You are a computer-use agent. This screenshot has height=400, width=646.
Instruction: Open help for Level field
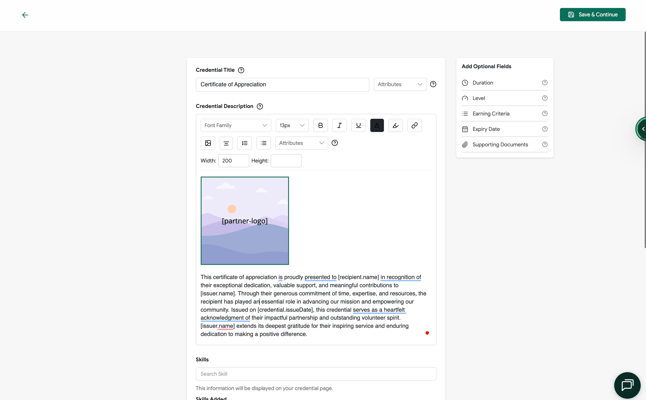(545, 98)
